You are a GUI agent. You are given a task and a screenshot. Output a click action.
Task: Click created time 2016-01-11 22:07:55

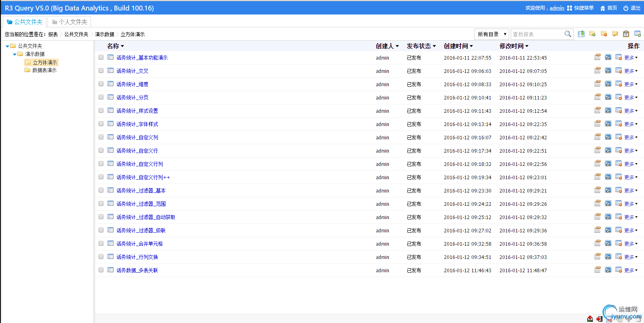(x=468, y=58)
